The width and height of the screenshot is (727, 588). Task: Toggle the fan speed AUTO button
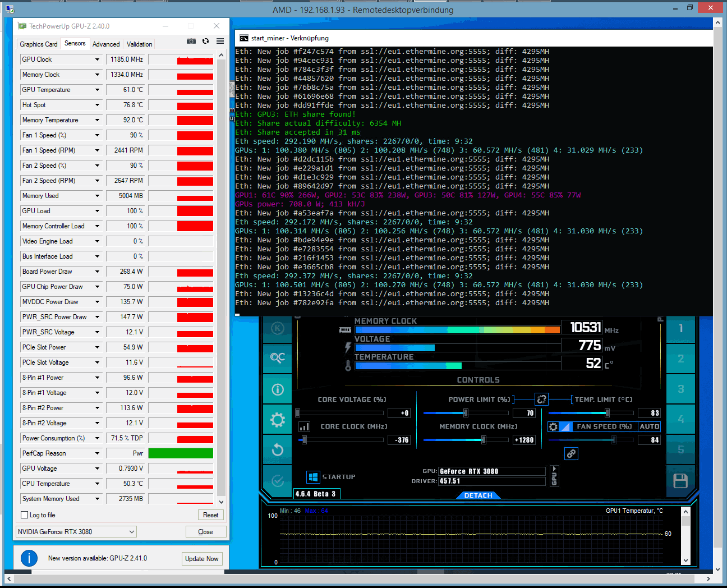[649, 426]
